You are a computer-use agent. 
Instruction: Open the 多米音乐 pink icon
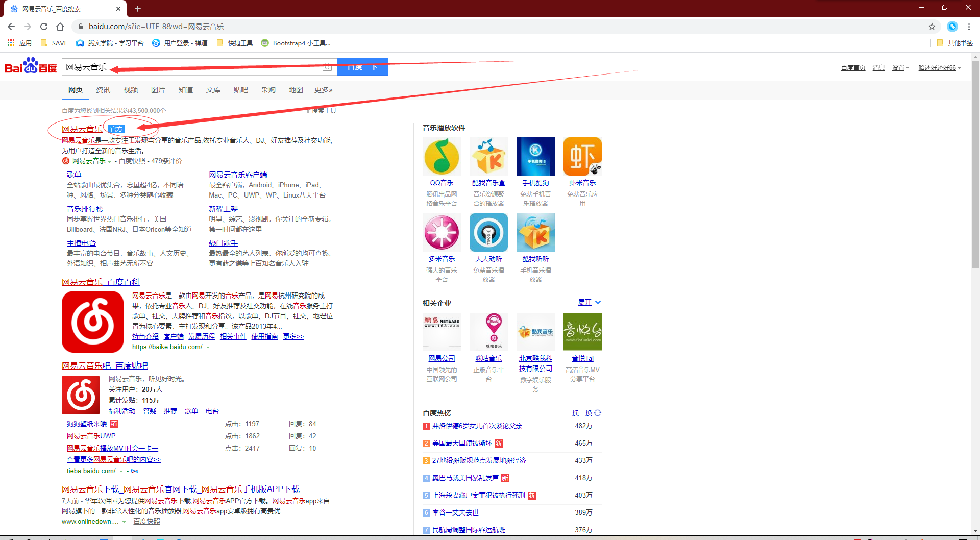pyautogui.click(x=442, y=232)
